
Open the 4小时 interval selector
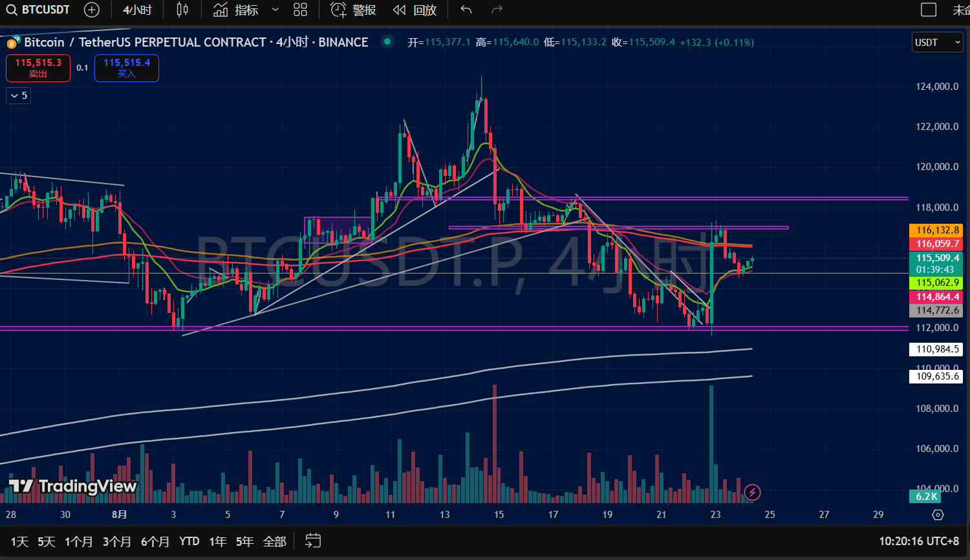click(x=137, y=10)
